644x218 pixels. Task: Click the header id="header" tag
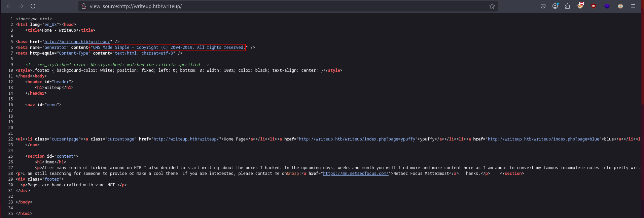49,82
